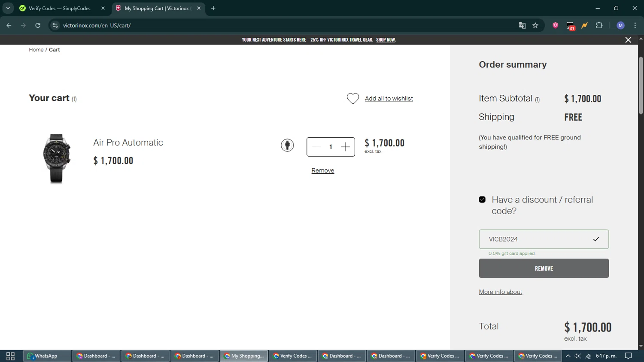644x362 pixels.
Task: Click the translate page icon
Action: tap(522, 25)
